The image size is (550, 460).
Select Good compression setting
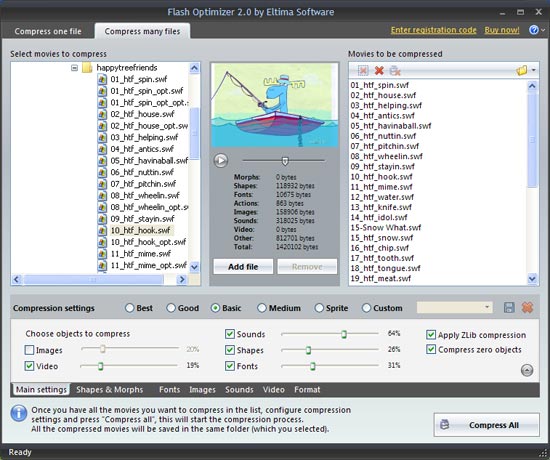171,308
